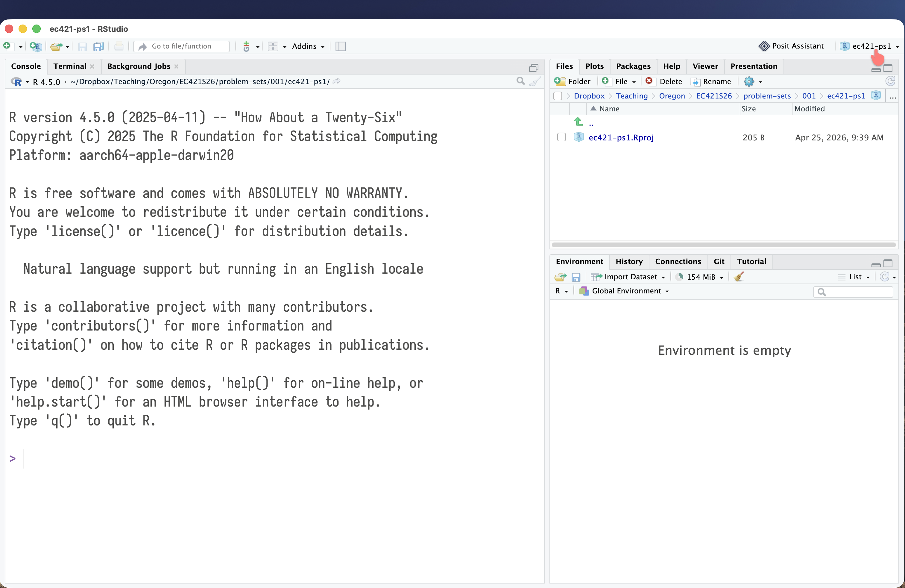
Task: Toggle the select-all files checkbox
Action: click(x=558, y=96)
